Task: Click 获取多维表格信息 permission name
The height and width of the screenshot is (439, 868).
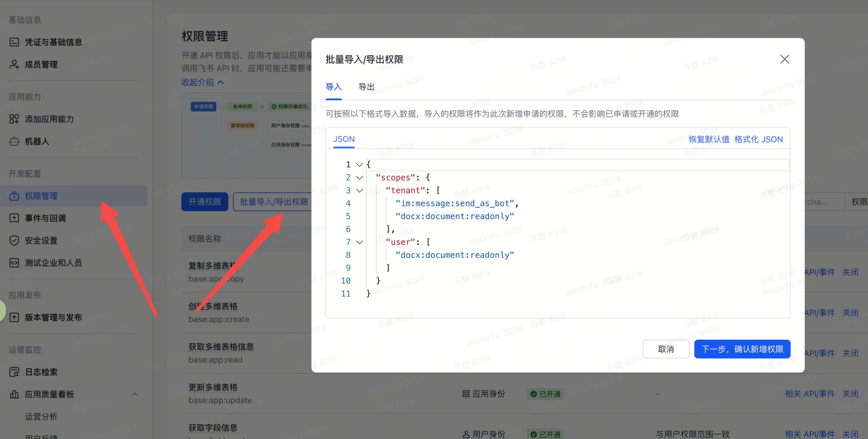Action: pyautogui.click(x=221, y=347)
